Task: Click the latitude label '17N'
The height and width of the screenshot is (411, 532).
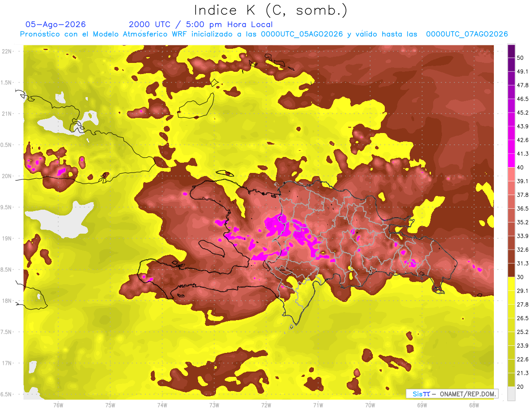Action: [7, 363]
